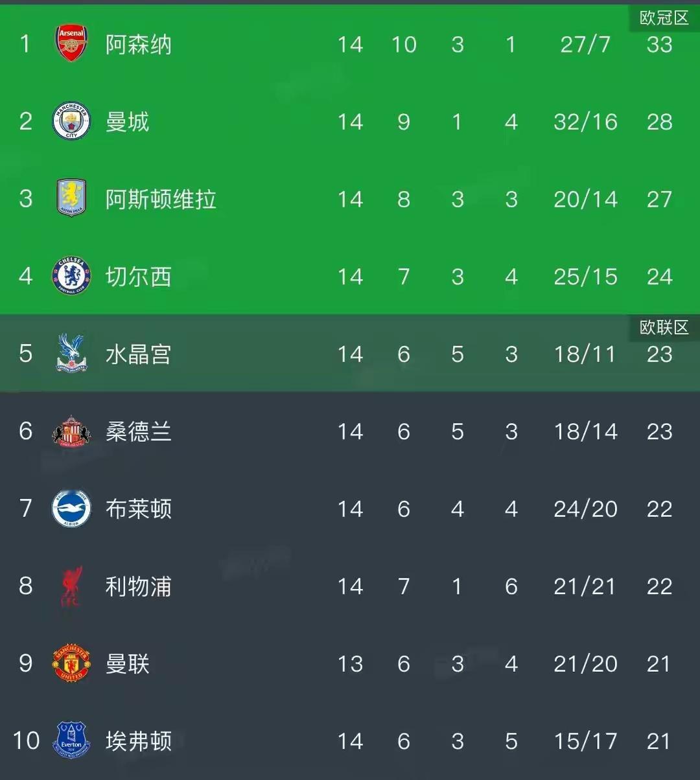700x780 pixels.
Task: Click Arsenal's points total 33
Action: (659, 45)
